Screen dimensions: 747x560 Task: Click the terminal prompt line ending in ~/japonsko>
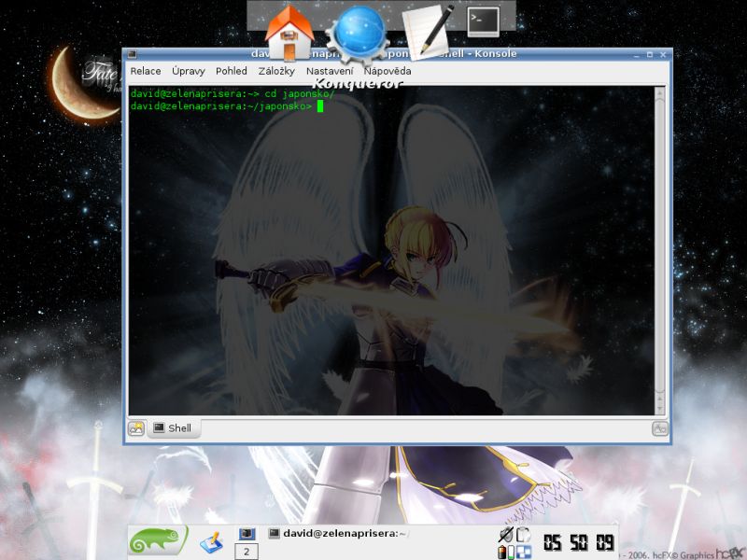[221, 106]
